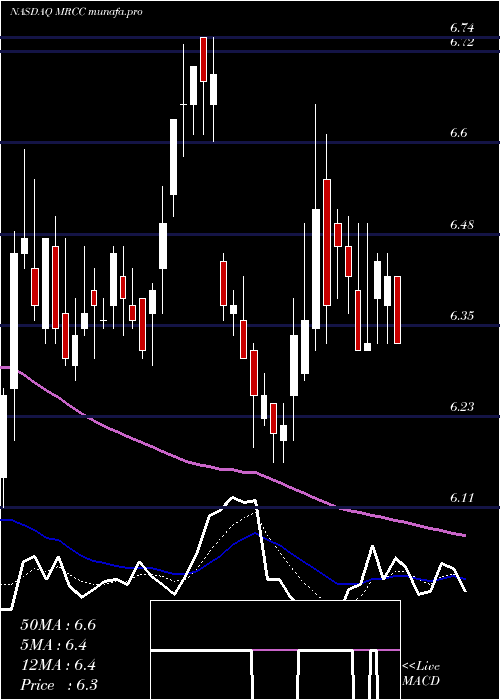This screenshot has width=500, height=700.
Task: Click the NASDAQ MRCC munafa.pro title text
Action: [x=76, y=12]
